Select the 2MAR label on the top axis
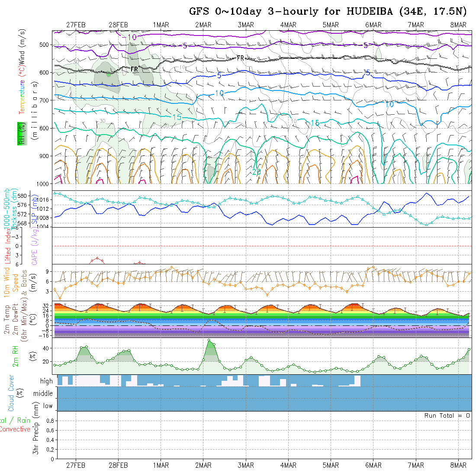This screenshot has width=476, height=476. [203, 25]
